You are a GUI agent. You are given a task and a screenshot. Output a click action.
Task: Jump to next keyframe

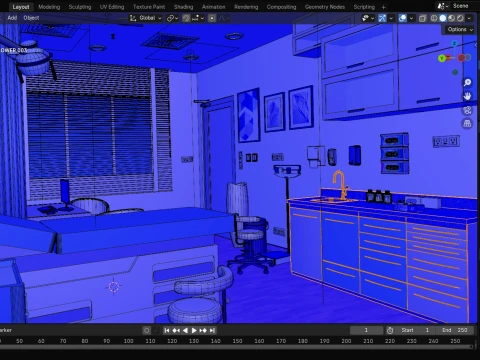(x=203, y=330)
